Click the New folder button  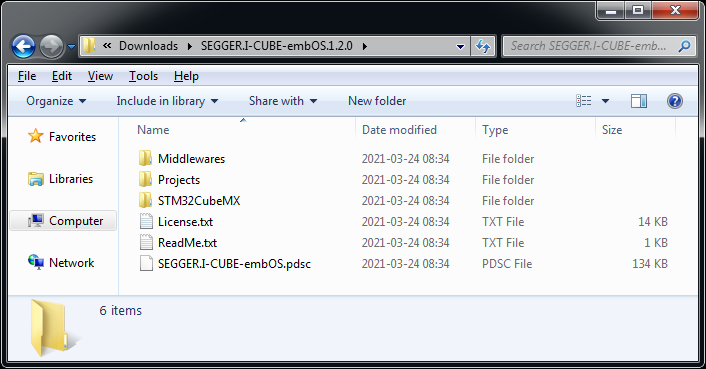pos(377,101)
